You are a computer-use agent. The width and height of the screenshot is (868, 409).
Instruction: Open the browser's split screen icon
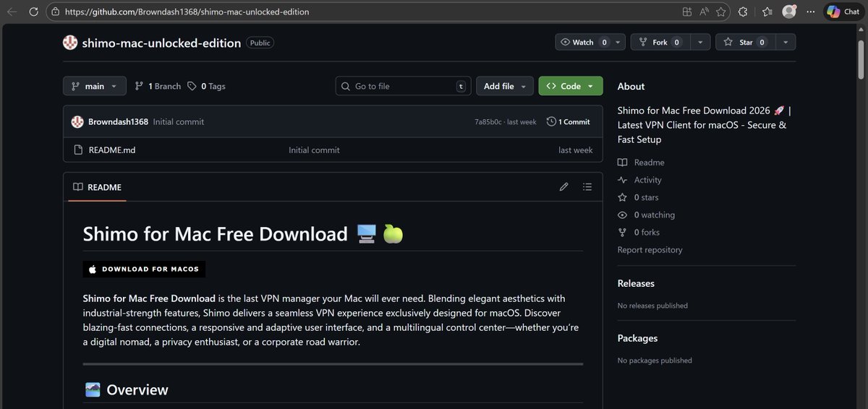(x=686, y=12)
